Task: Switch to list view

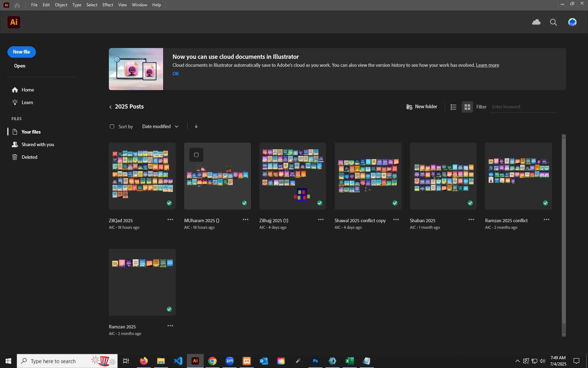Action: click(x=453, y=107)
